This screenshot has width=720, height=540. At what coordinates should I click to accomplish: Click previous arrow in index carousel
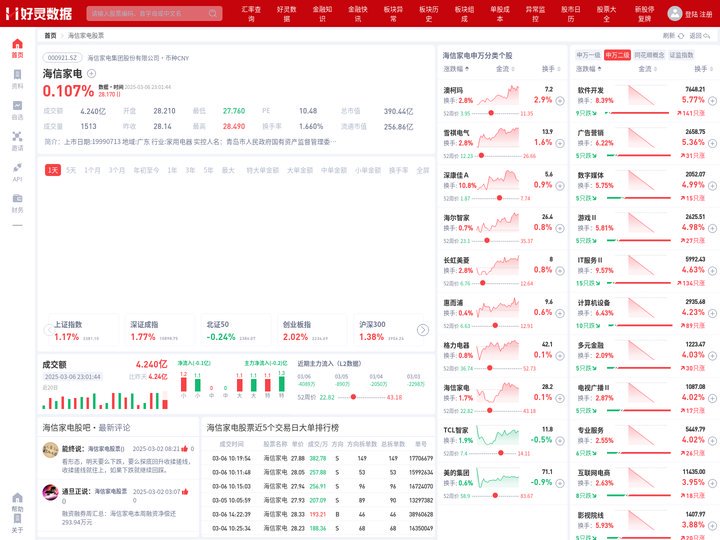(49, 330)
